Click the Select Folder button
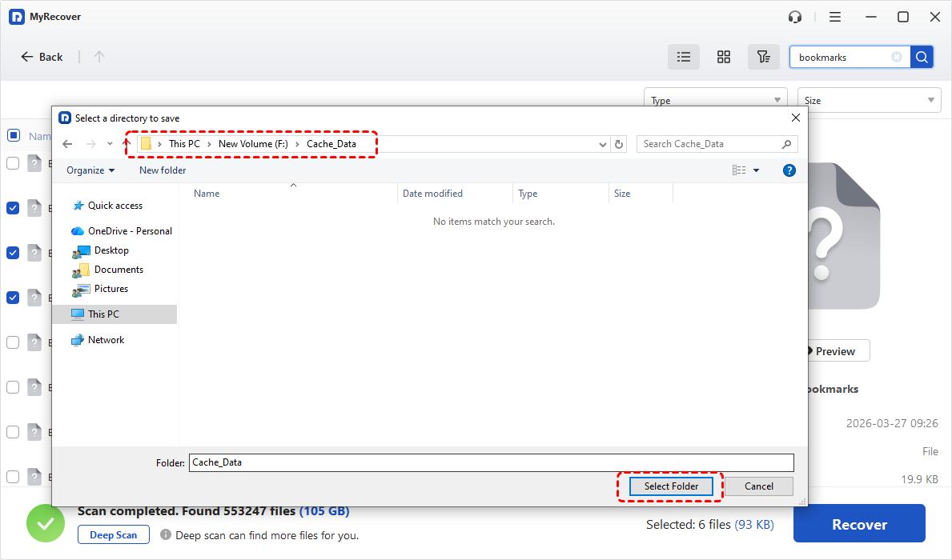The width and height of the screenshot is (952, 560). pos(671,486)
